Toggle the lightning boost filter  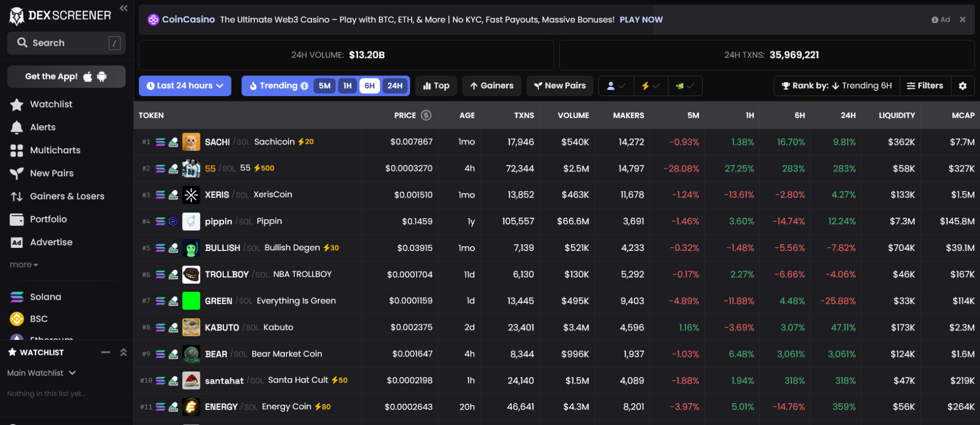pyautogui.click(x=650, y=86)
